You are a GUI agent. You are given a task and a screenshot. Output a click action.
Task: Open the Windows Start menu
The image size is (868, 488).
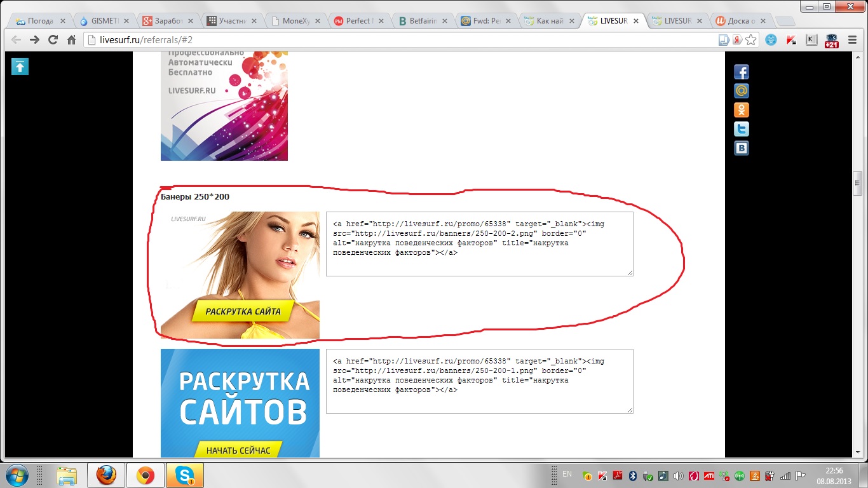pos(16,475)
